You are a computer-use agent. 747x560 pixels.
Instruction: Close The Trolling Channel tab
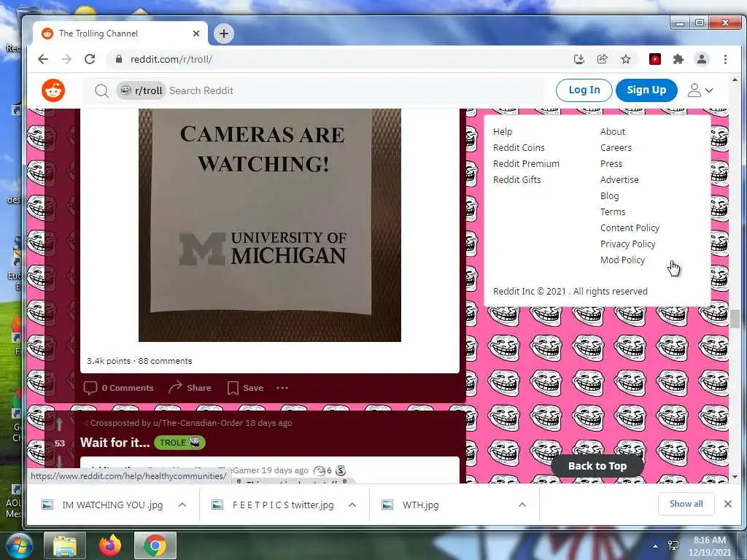196,34
